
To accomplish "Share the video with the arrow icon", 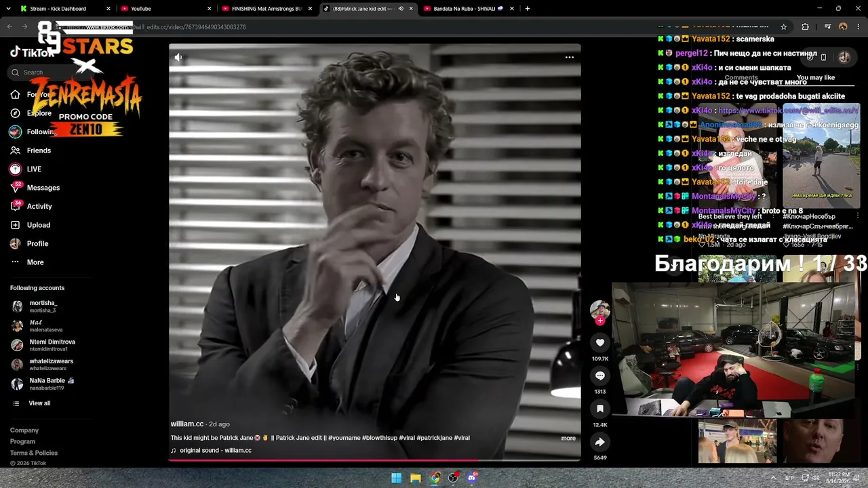I will pos(600,443).
